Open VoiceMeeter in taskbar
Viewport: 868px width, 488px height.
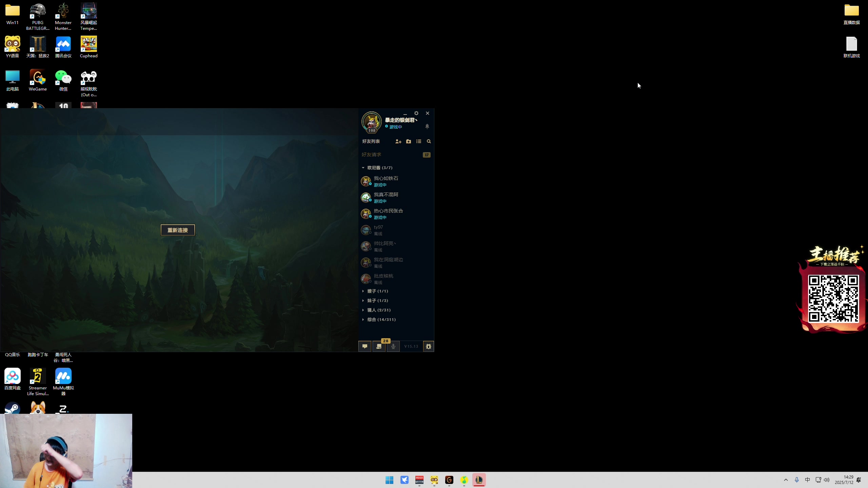419,480
